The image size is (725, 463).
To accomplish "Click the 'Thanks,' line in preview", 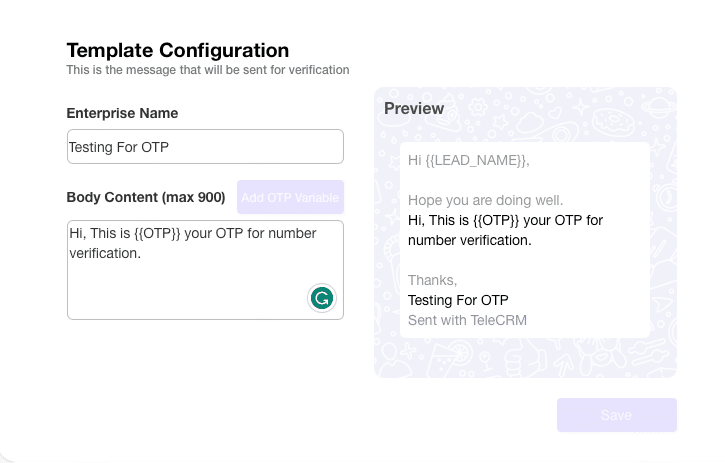I will [x=432, y=280].
